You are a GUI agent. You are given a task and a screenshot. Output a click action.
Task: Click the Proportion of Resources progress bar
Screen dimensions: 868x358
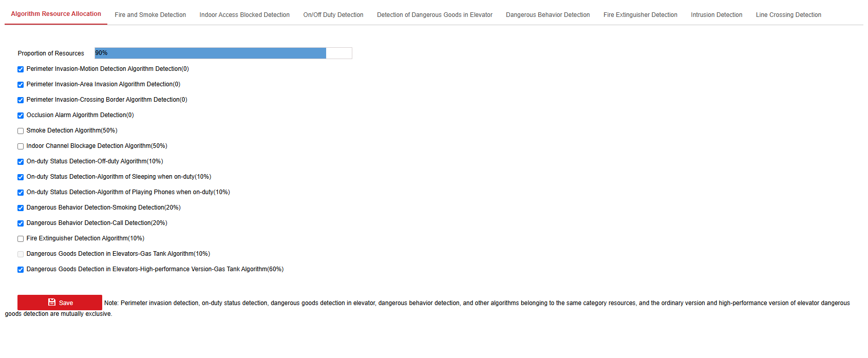click(223, 53)
